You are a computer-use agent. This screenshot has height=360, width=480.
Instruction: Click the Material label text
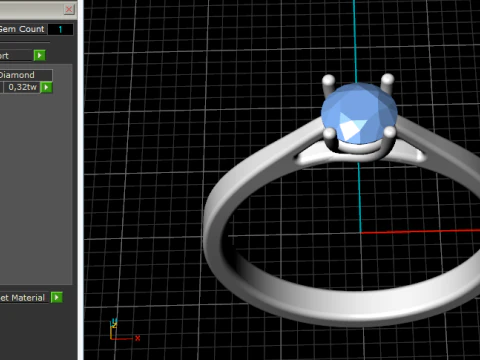(x=28, y=298)
